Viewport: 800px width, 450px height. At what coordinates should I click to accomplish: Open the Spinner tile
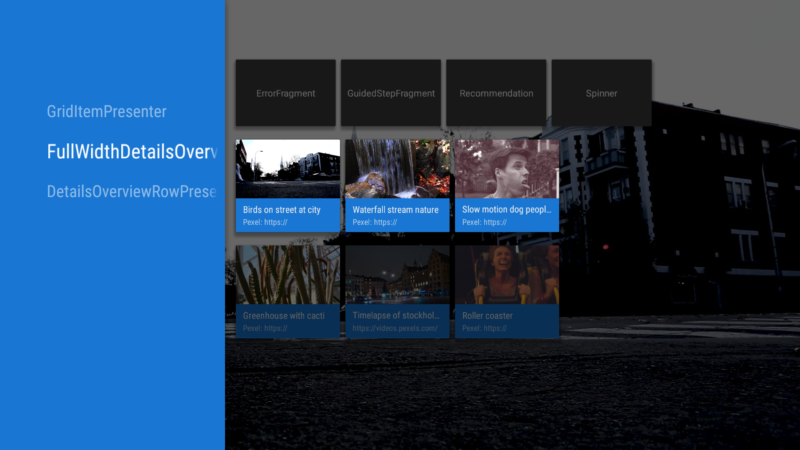601,93
